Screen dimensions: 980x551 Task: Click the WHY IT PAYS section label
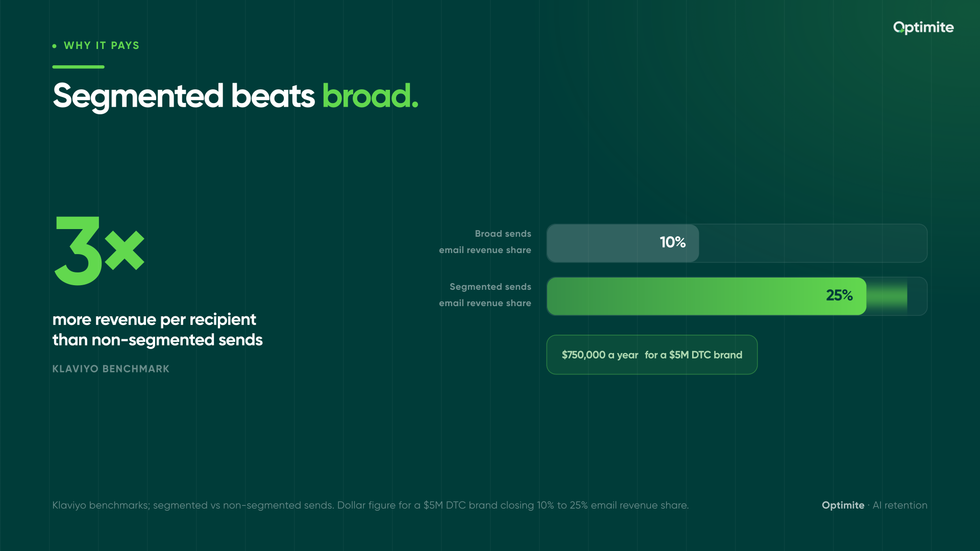[102, 45]
